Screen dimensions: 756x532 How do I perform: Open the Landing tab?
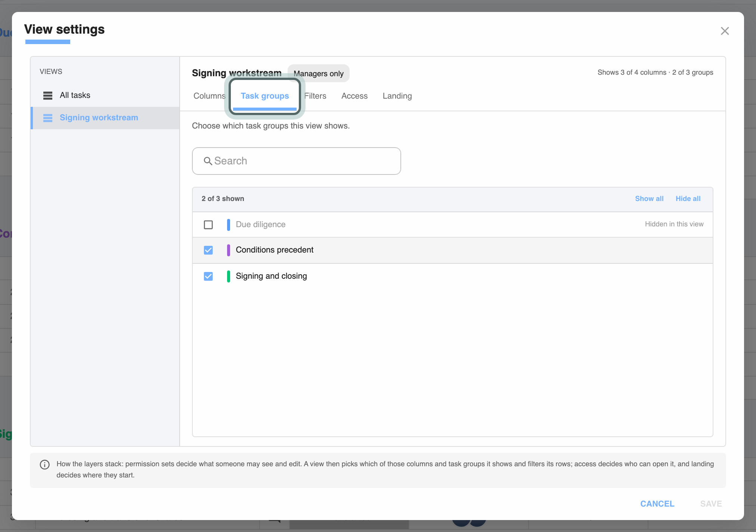(397, 96)
